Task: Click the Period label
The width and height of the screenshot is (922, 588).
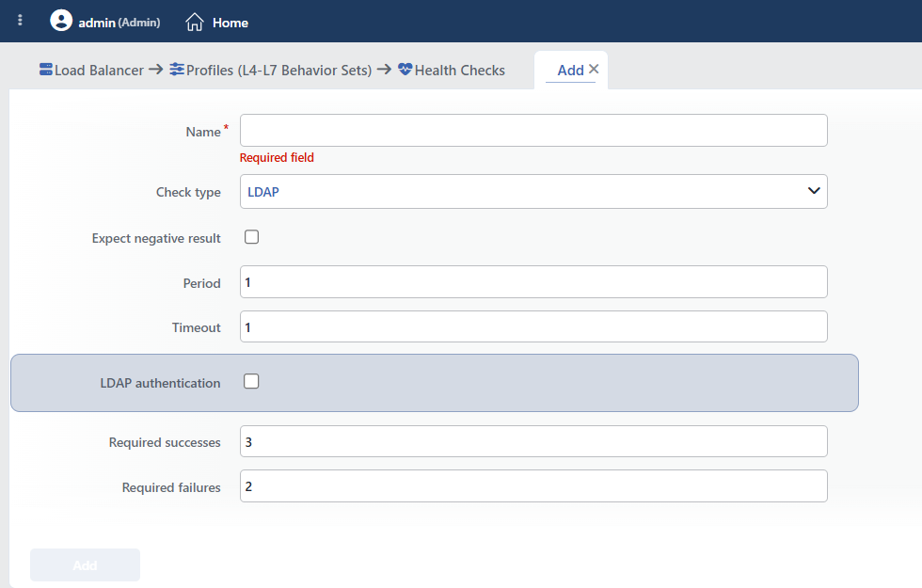Action: [x=201, y=283]
